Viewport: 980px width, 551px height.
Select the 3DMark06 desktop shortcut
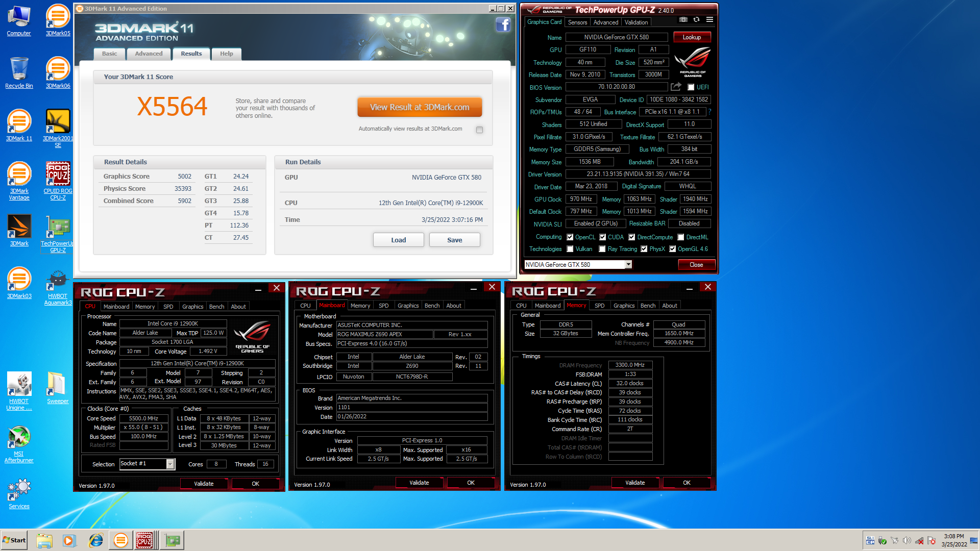58,72
